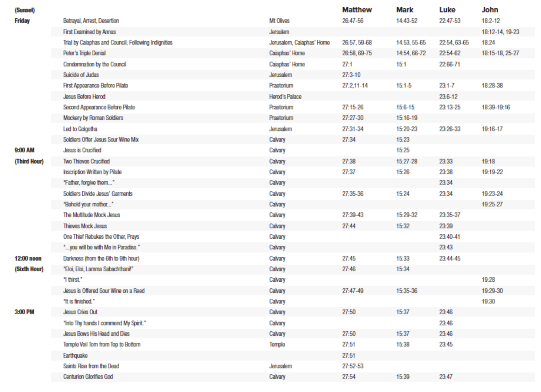Click the Mark column header
The image size is (541, 392).
404,10
